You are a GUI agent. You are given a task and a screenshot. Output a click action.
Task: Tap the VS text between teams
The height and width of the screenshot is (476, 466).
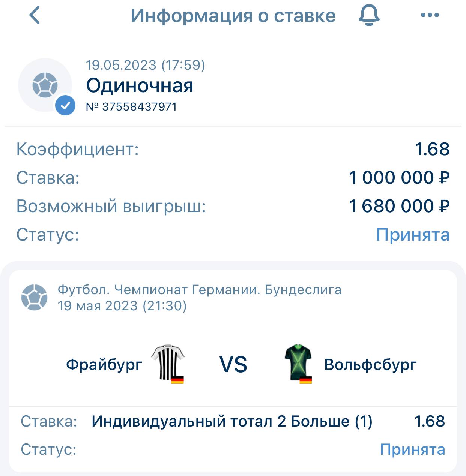tap(233, 364)
